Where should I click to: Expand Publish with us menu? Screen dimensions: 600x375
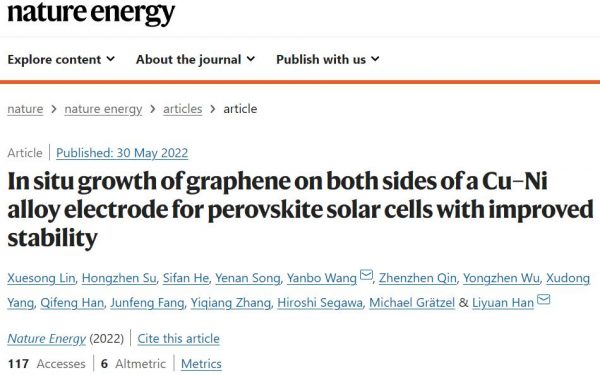click(x=328, y=59)
